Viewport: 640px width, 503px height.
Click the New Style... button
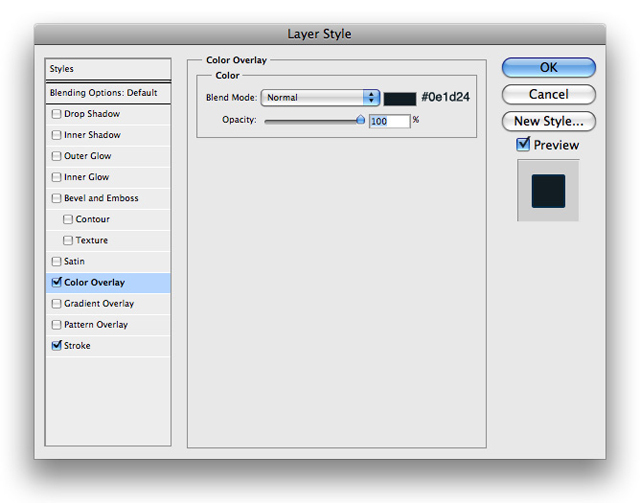[x=549, y=121]
